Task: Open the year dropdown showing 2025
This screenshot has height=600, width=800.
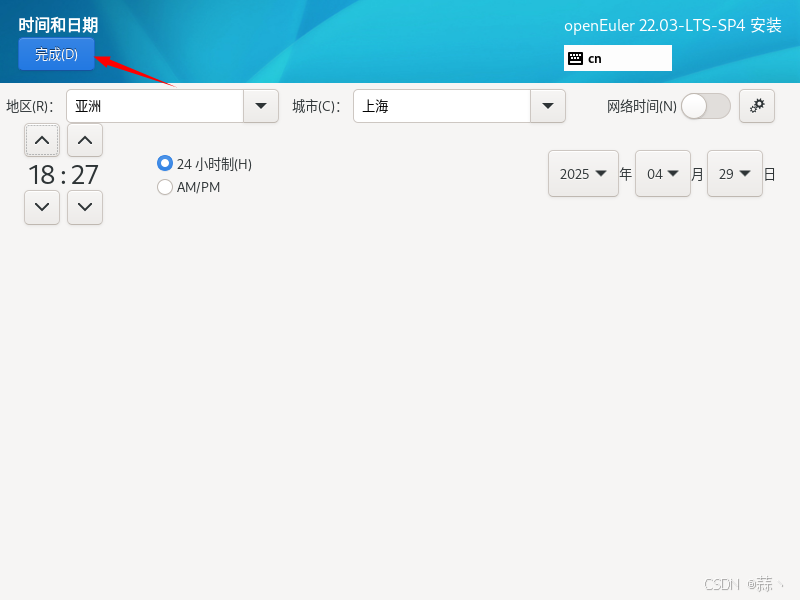Action: (584, 173)
